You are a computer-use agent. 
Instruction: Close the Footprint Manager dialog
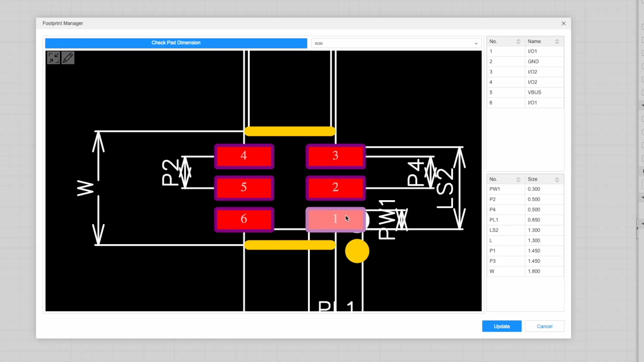563,23
